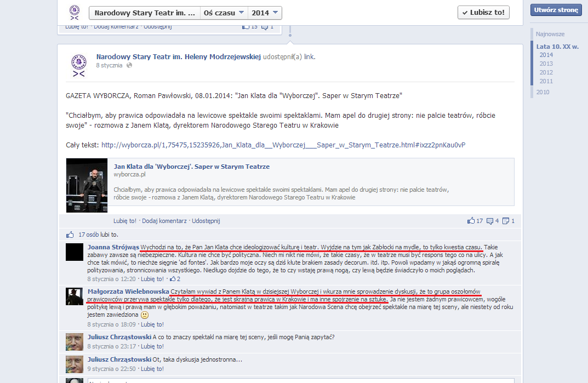Click the wyborcza.pl source label in the preview
The width and height of the screenshot is (588, 383).
tap(129, 174)
